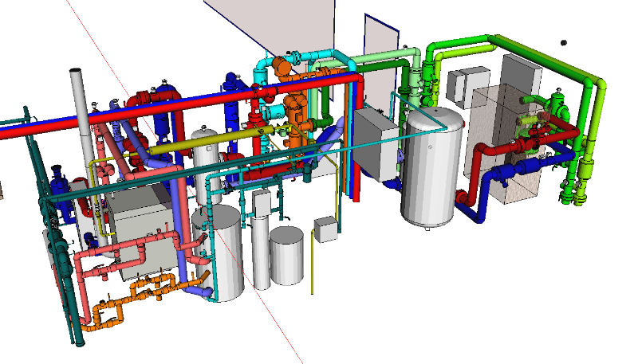Screen dimensions: 638x364
Task: Click the small black sphere at top right
Action: tap(564, 42)
